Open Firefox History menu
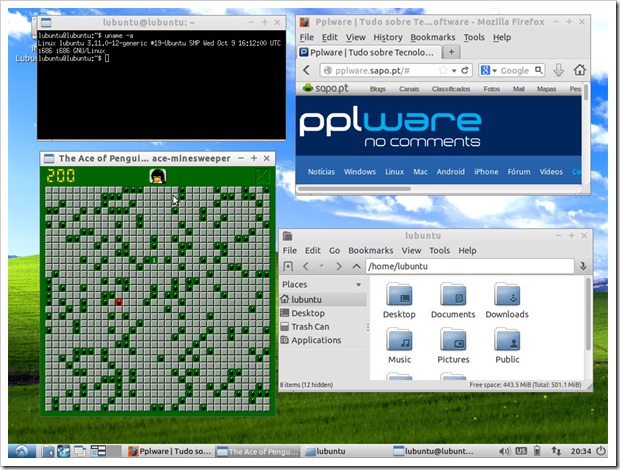 click(x=388, y=37)
